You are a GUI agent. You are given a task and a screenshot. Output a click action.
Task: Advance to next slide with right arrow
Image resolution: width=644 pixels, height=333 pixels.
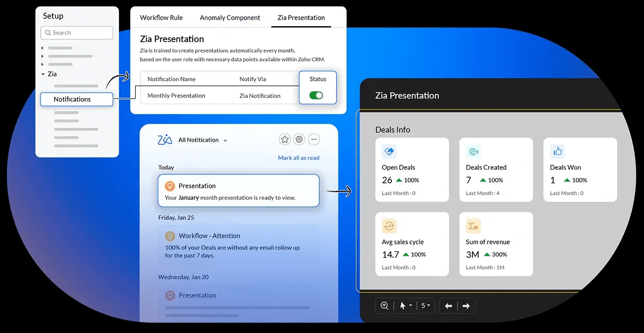466,306
